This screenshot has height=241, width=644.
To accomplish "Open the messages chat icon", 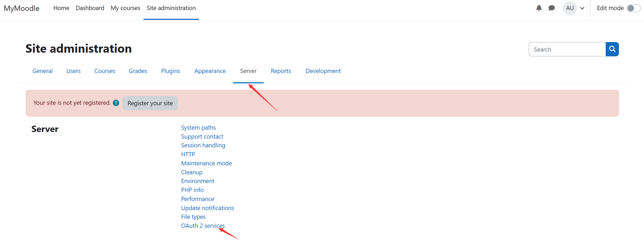I will (x=552, y=8).
